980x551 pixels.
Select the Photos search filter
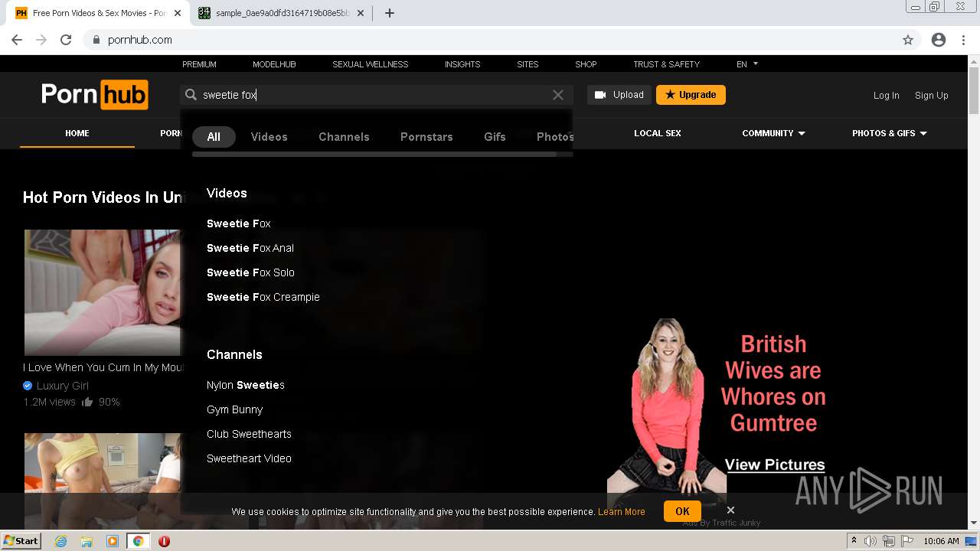[x=555, y=137]
